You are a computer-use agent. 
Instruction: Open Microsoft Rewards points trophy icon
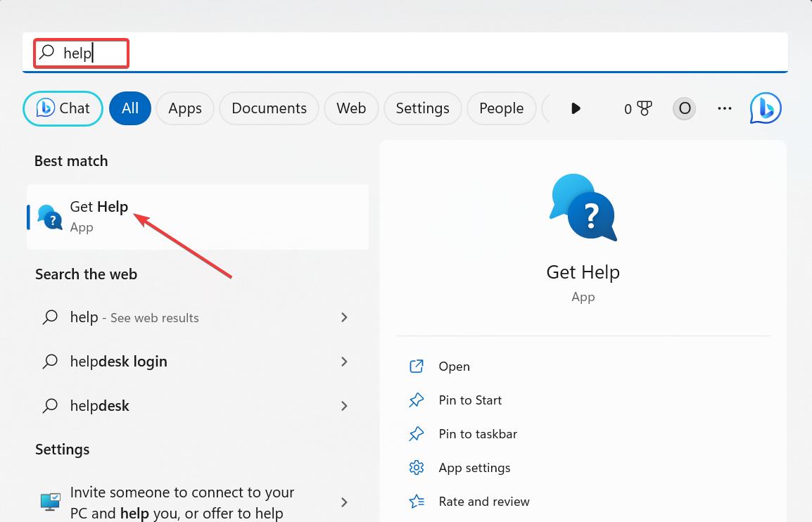pyautogui.click(x=637, y=108)
